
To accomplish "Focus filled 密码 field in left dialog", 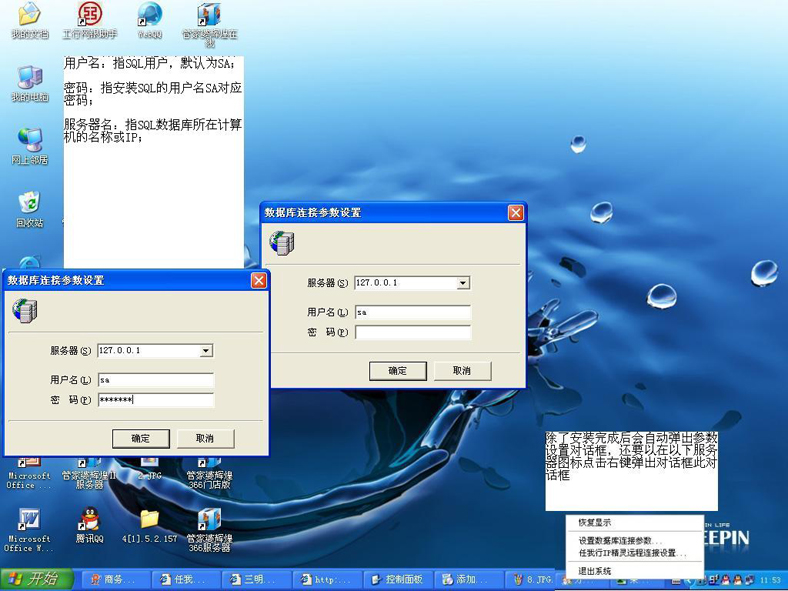I will 156,400.
